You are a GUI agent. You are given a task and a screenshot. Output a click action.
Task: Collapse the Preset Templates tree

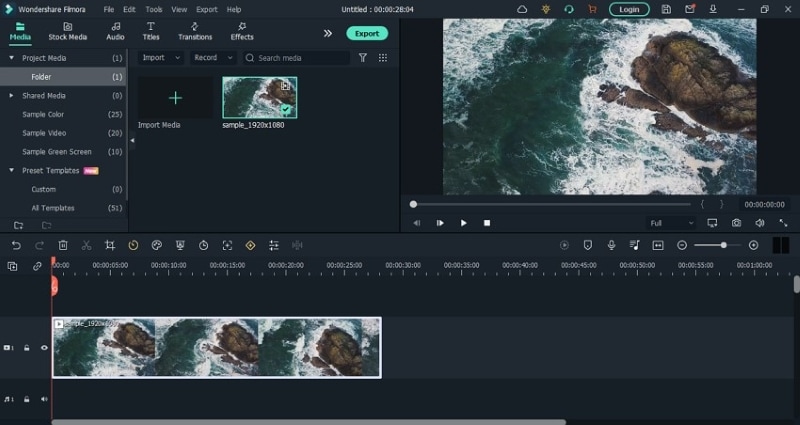pyautogui.click(x=11, y=170)
